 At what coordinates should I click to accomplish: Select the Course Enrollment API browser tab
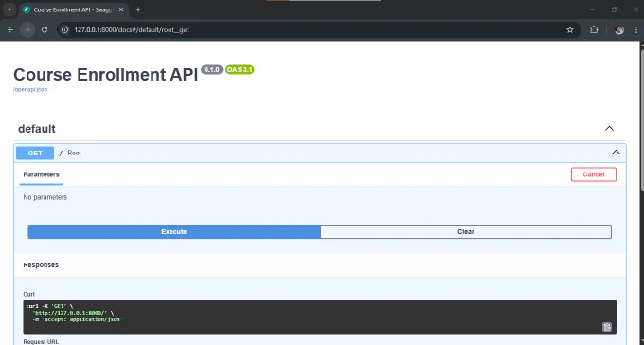click(x=73, y=9)
